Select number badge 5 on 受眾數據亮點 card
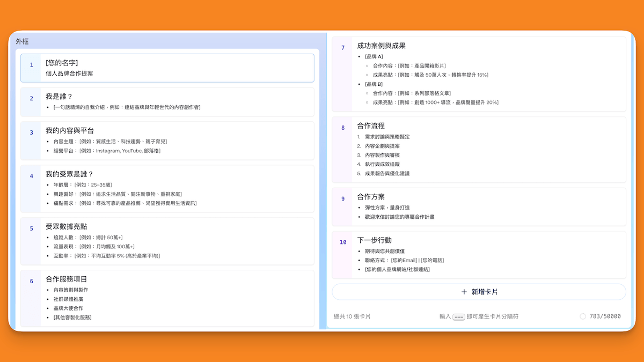Viewport: 644px width, 362px height. (31, 229)
